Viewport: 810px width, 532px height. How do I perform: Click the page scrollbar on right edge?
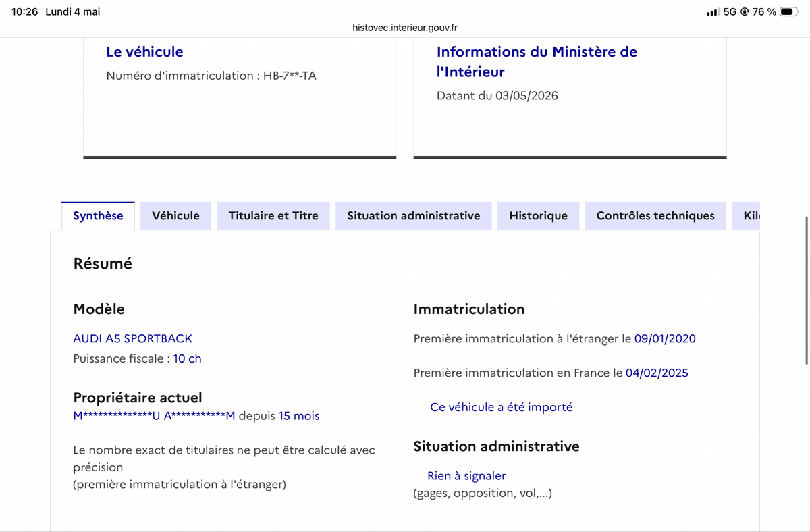[806, 291]
